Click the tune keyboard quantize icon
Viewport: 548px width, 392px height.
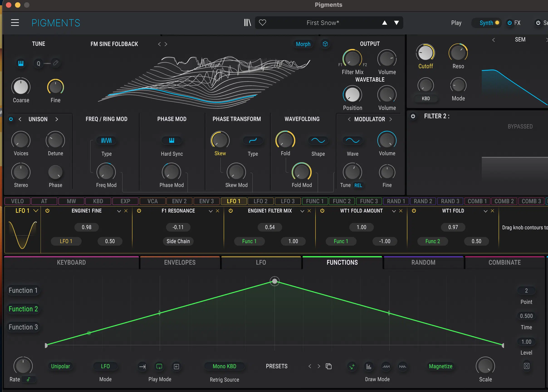coord(21,63)
